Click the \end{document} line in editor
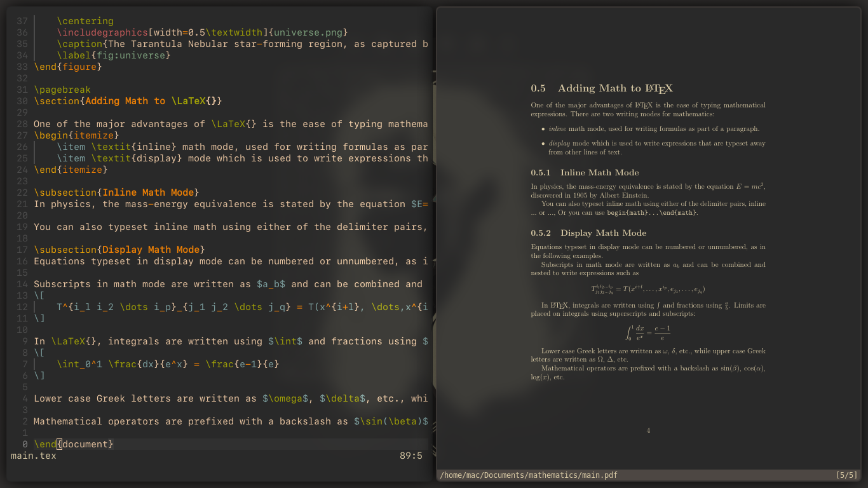This screenshot has width=868, height=488. point(74,444)
